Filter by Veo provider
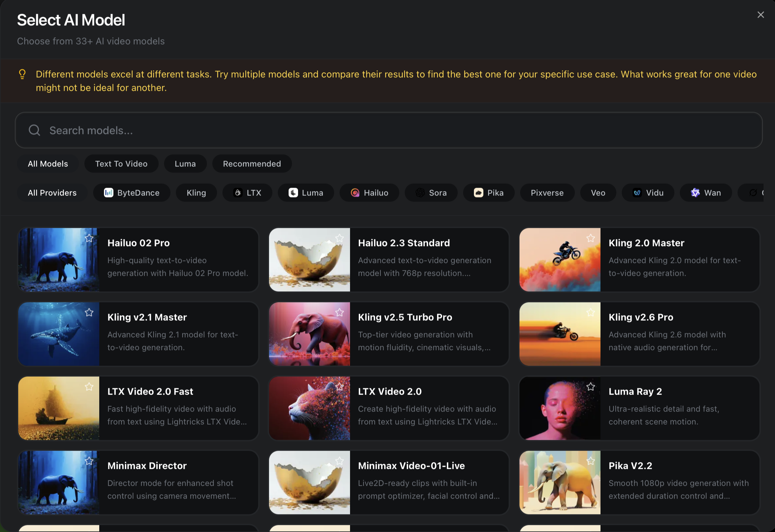775x532 pixels. pos(598,193)
